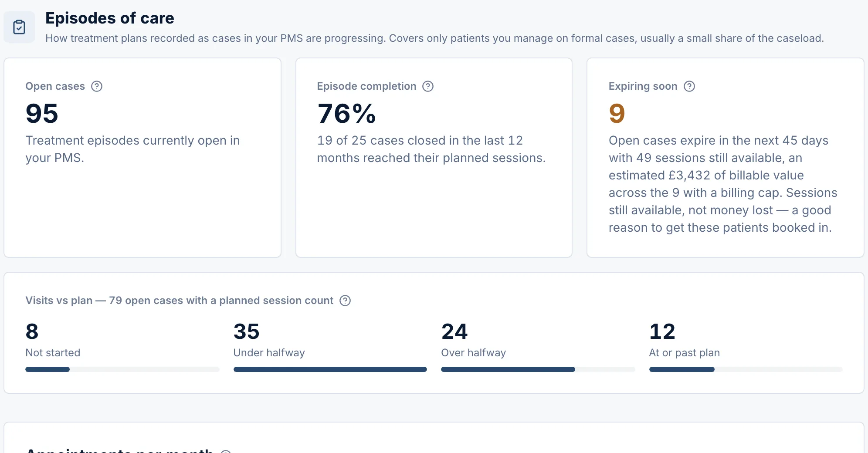
Task: Click the At or past plan bar
Action: [x=746, y=369]
